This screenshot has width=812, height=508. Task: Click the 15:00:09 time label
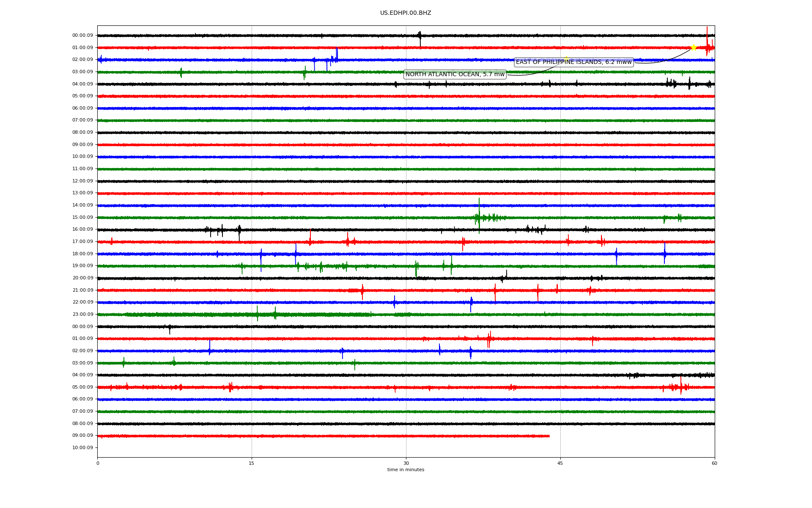click(82, 218)
